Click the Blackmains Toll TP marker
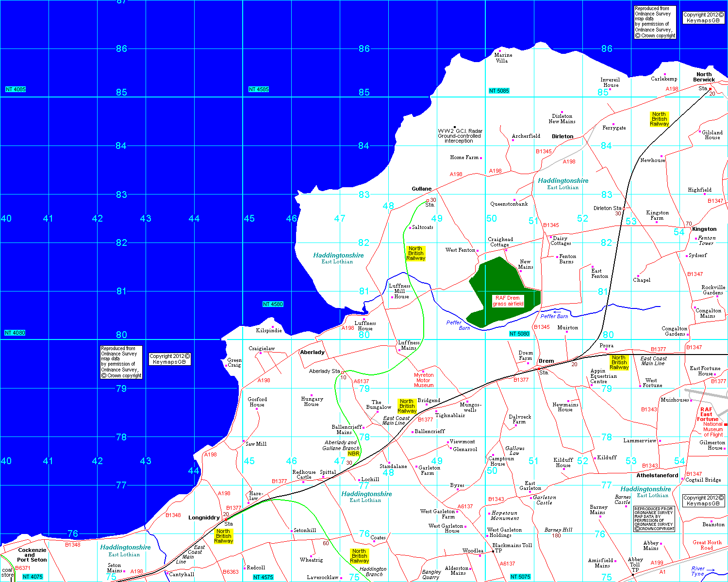 pos(493,551)
